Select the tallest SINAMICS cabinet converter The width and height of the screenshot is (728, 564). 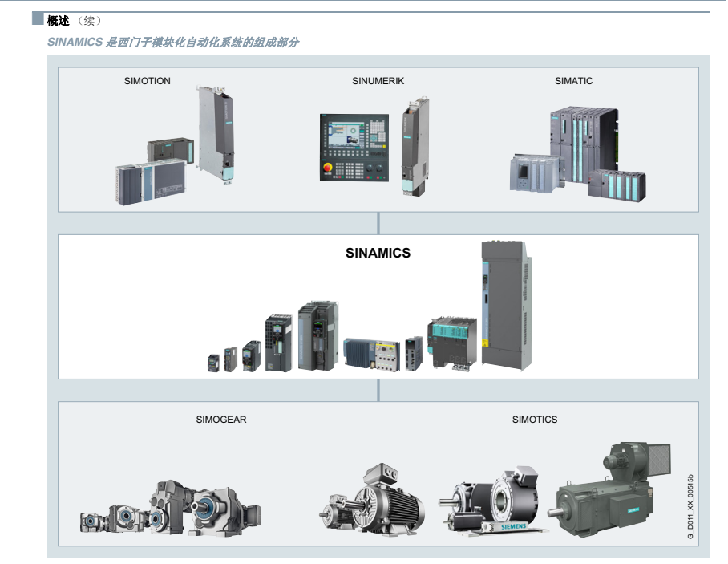pos(505,306)
